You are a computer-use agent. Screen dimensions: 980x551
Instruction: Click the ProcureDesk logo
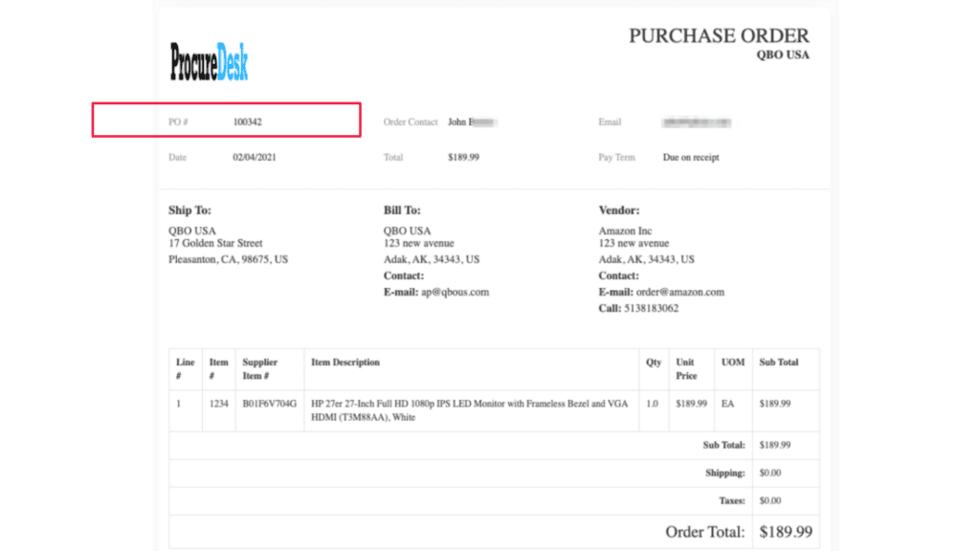point(210,62)
